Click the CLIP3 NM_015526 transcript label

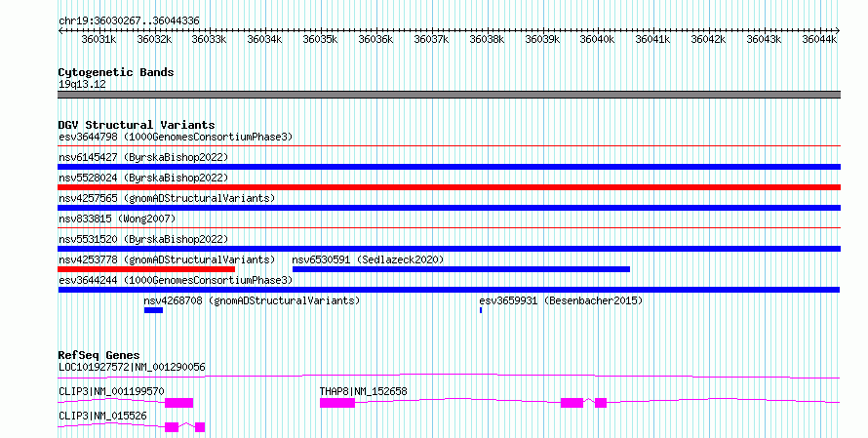click(x=102, y=416)
